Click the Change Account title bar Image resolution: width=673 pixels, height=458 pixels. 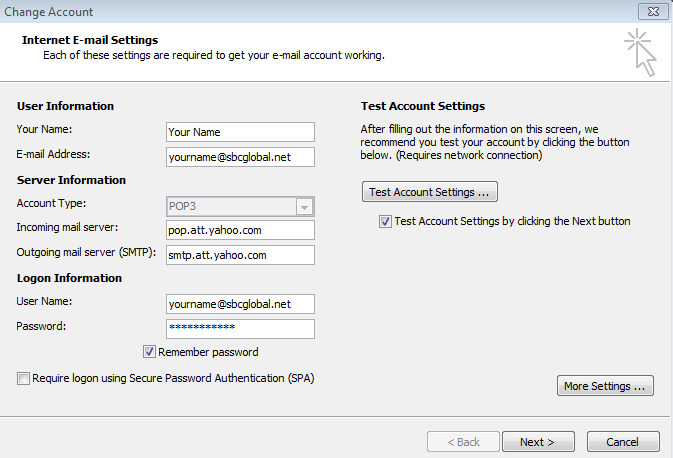coord(300,11)
